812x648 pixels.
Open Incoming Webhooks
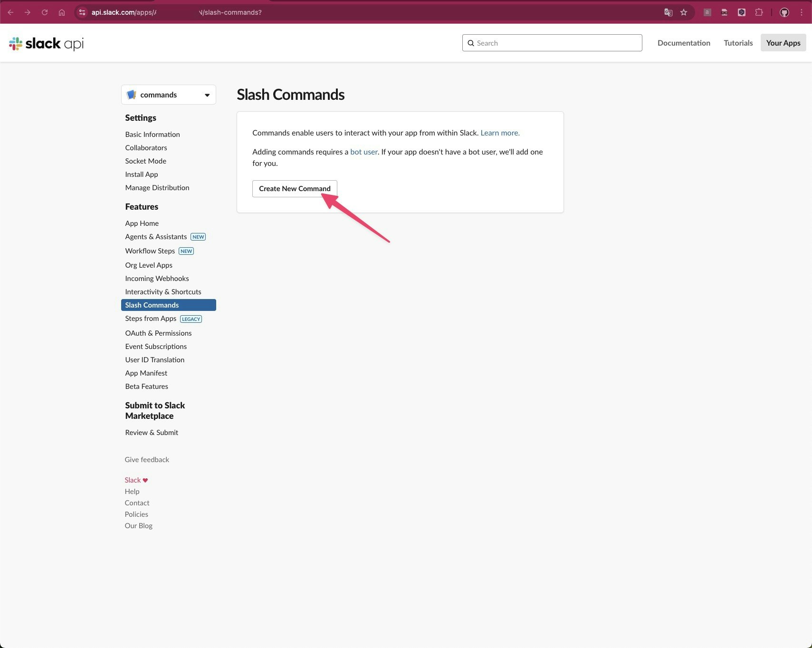tap(157, 279)
